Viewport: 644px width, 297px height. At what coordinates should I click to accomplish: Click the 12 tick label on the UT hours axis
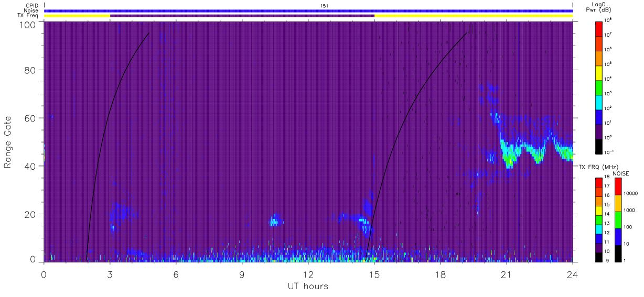308,274
